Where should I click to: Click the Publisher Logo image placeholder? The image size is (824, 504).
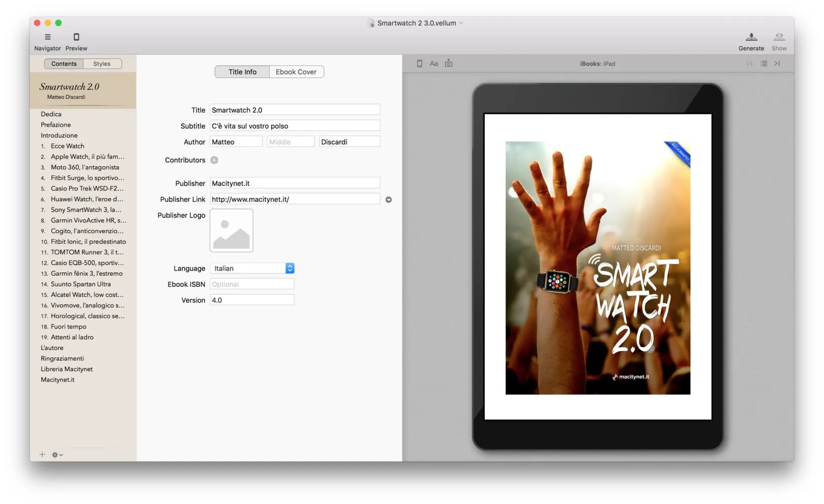click(231, 231)
